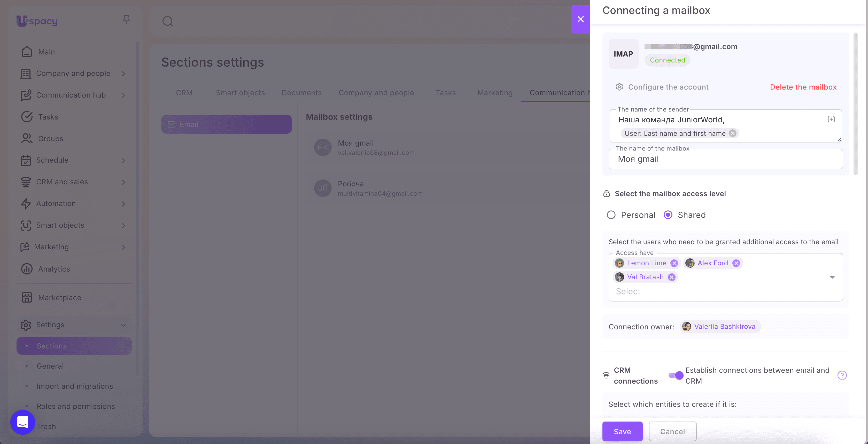Select the Personal access level
The image size is (868, 444).
[x=611, y=215]
